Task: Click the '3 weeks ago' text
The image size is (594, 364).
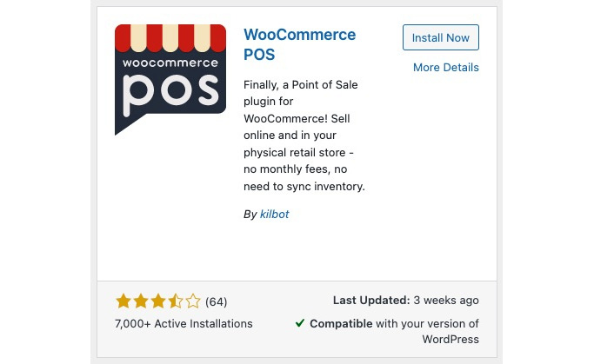Action: [x=446, y=301]
